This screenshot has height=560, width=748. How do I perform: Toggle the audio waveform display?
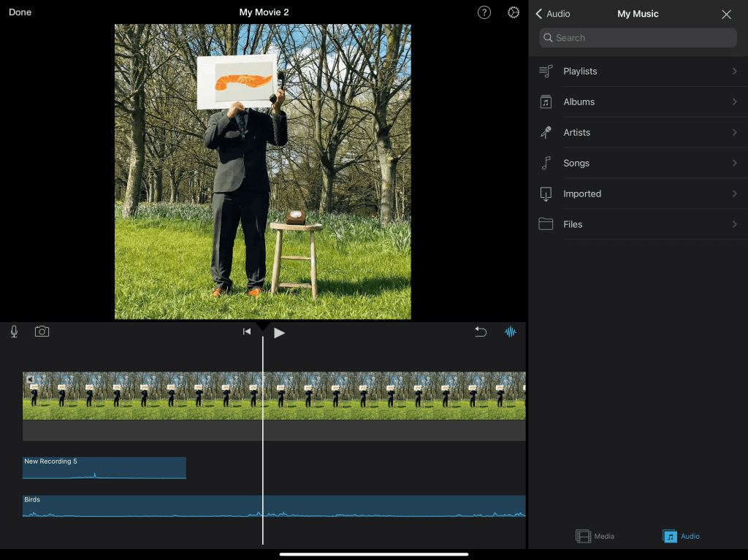510,331
